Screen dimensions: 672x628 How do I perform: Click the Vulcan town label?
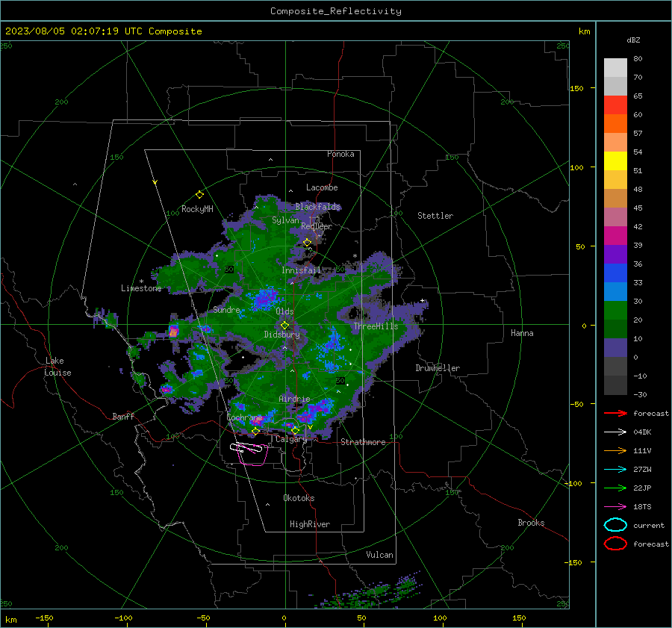click(x=380, y=555)
